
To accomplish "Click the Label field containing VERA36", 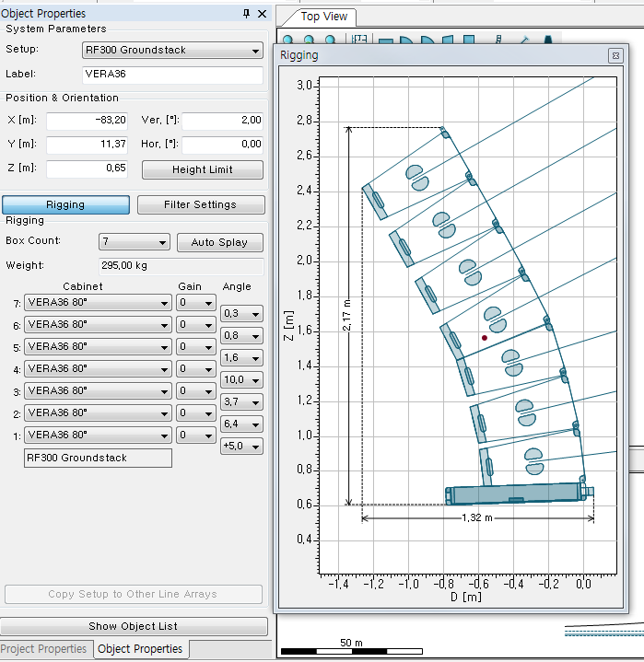I will (172, 75).
